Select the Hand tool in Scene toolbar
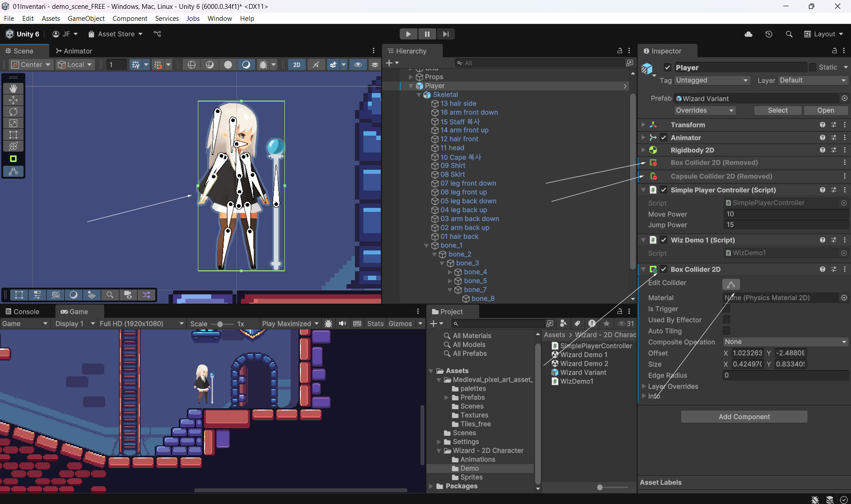The height and width of the screenshot is (504, 851). tap(13, 89)
